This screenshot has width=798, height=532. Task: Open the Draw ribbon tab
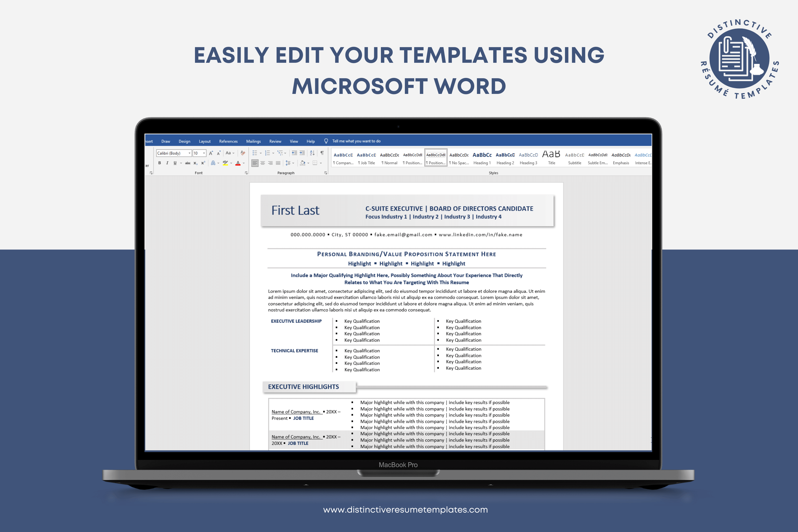[165, 142]
